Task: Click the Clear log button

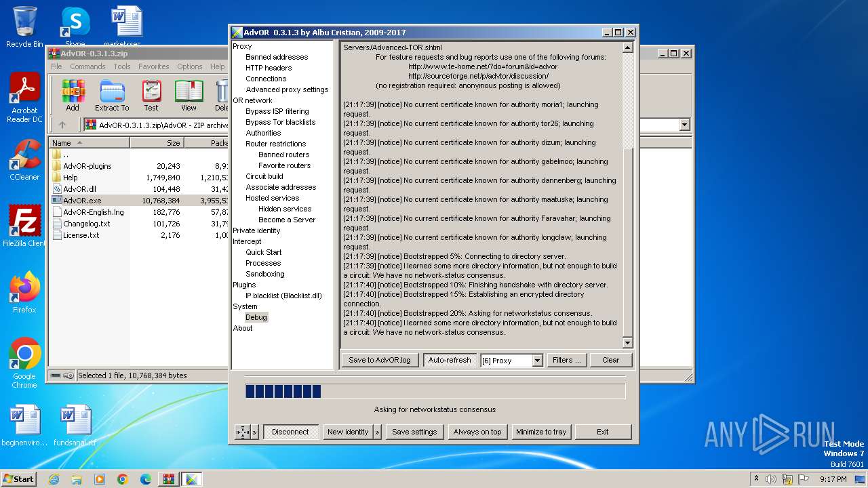Action: pyautogui.click(x=611, y=360)
